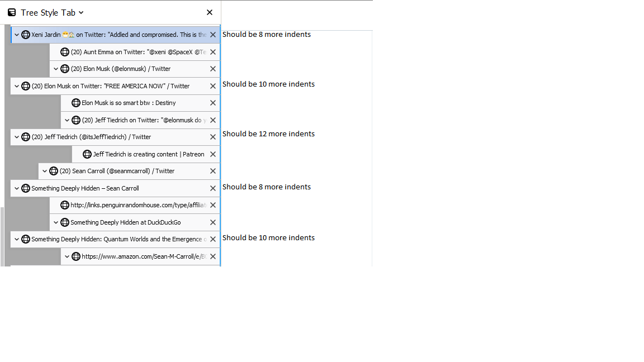Click globe favicon of Jeff Tiedrich on Twitter tab
The height and width of the screenshot is (362, 644).
[75, 120]
